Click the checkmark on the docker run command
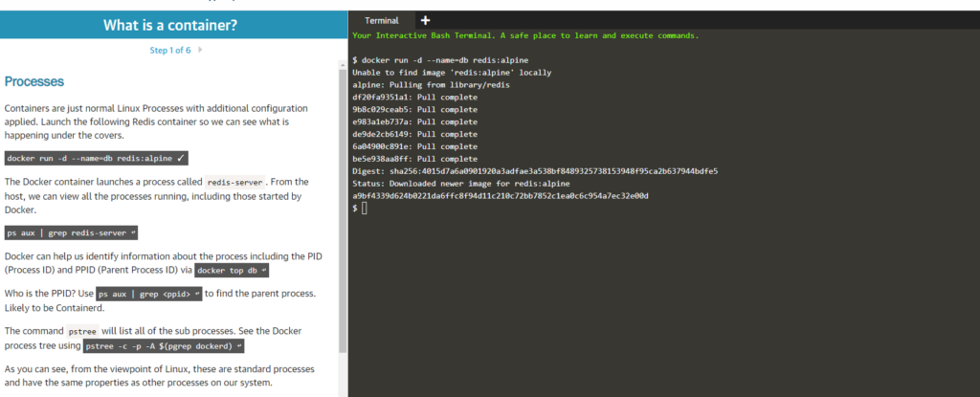 coord(180,158)
